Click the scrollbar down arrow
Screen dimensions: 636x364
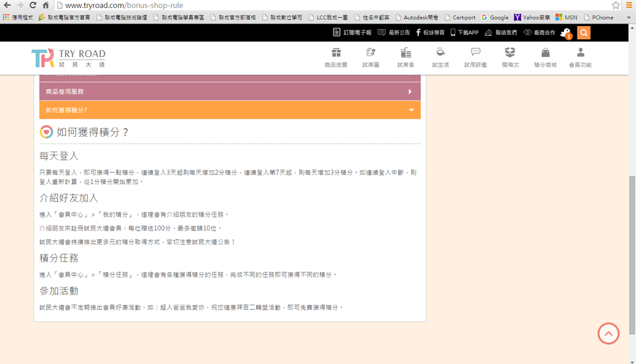pos(632,361)
